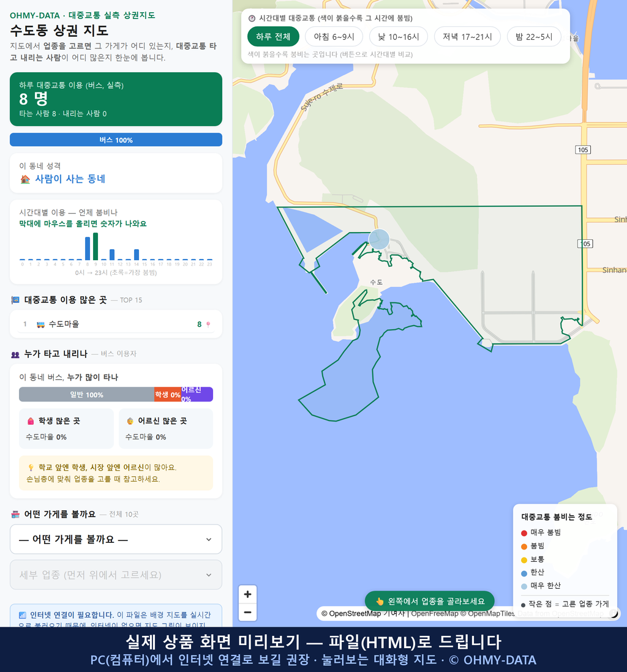Click the student icon in 학생 많은 곳 card
Viewport: 627px width, 672px height.
tap(31, 421)
